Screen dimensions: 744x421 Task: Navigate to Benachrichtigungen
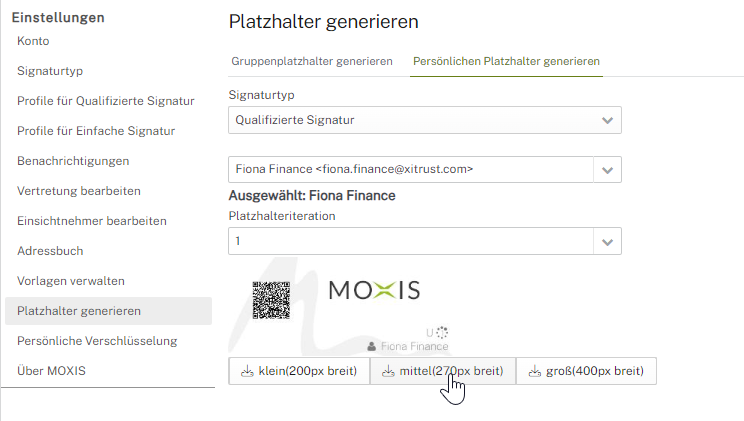point(73,161)
